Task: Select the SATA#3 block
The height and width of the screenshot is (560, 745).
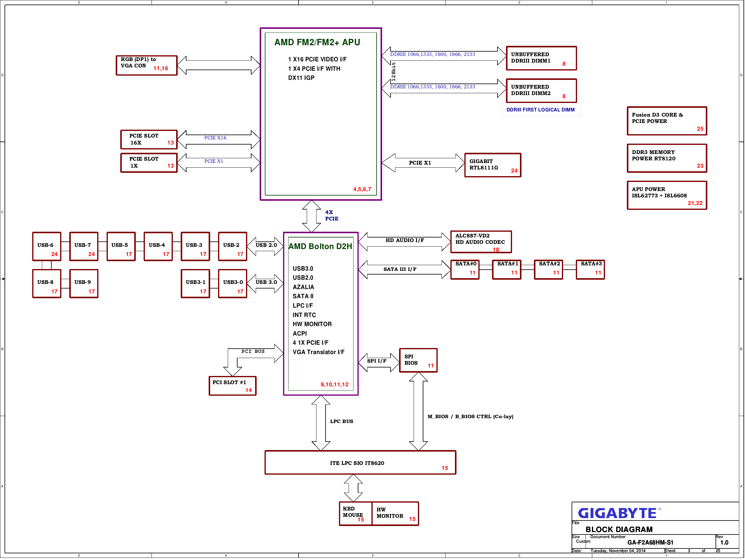Action: 591,270
